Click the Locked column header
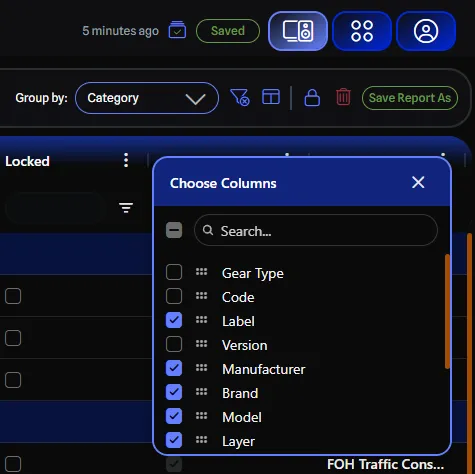The width and height of the screenshot is (475, 474). 27,161
